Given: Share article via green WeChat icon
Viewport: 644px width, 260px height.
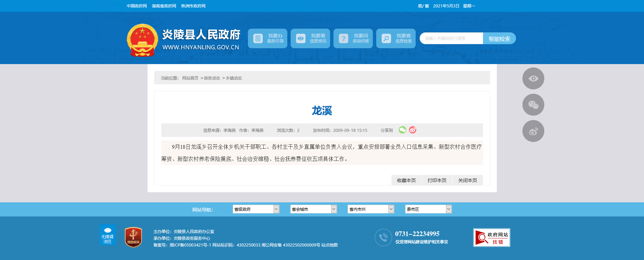Looking at the screenshot, I should (402, 130).
